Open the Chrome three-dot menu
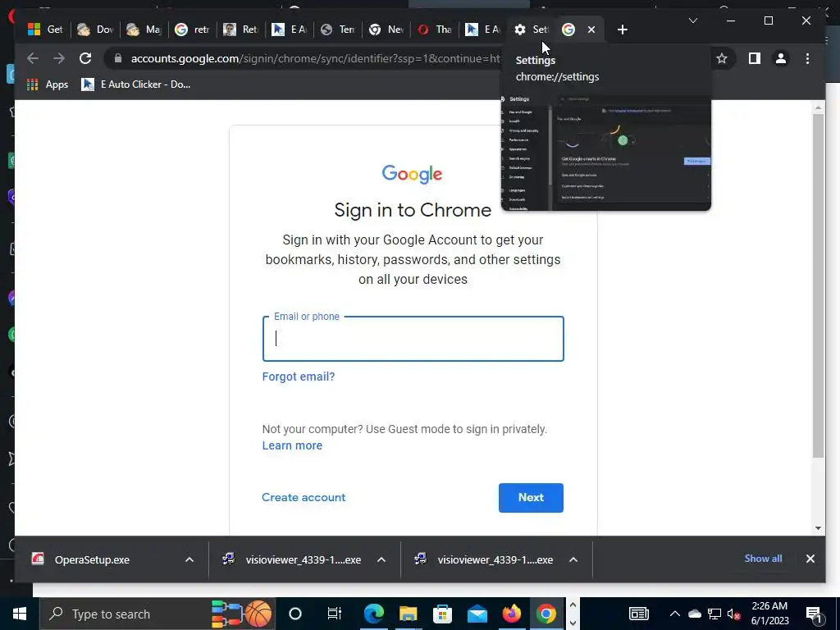 point(807,58)
